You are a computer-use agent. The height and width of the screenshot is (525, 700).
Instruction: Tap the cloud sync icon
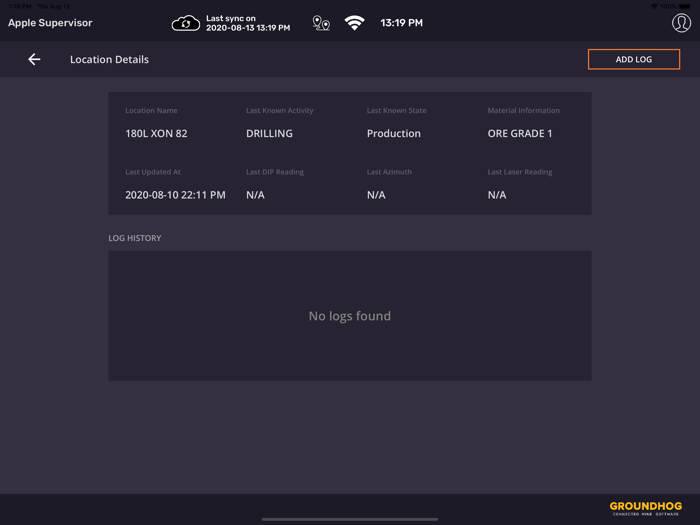pos(186,23)
